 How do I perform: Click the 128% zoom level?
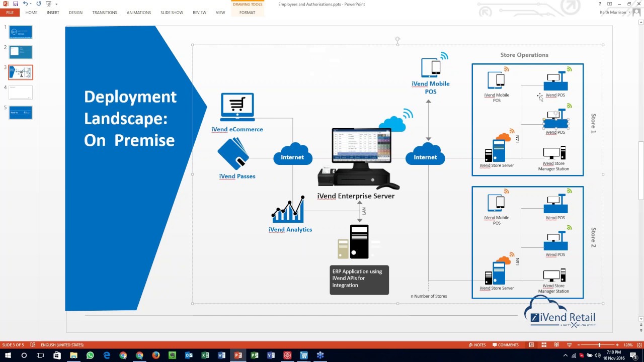tap(628, 345)
